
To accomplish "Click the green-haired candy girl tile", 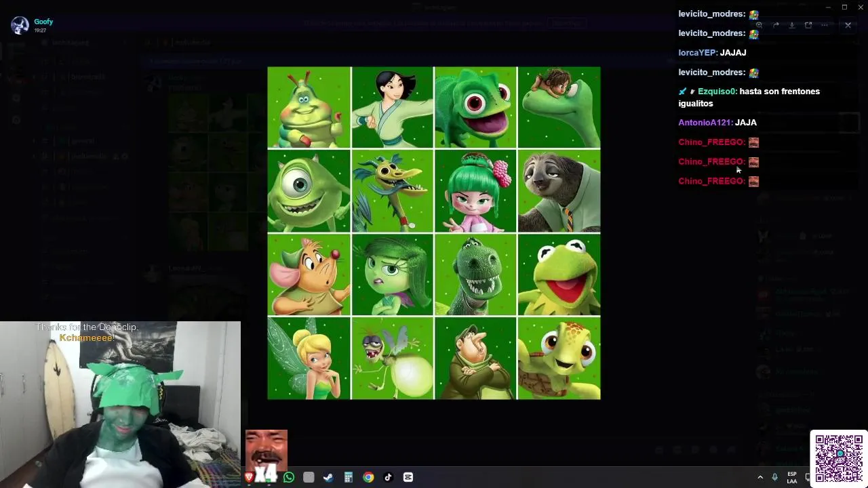I will tap(475, 191).
